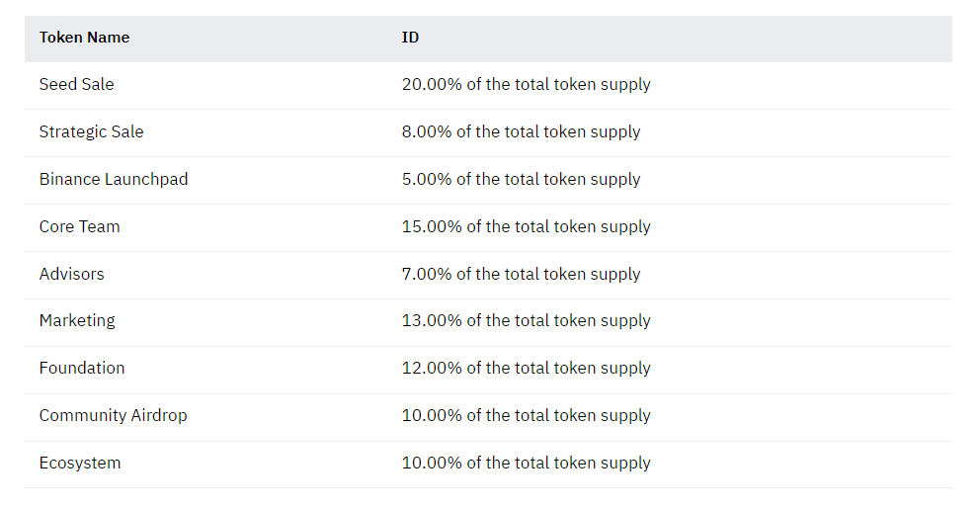Image resolution: width=980 pixels, height=509 pixels.
Task: Select the 7.00% Advisors supply value
Action: pos(522,274)
